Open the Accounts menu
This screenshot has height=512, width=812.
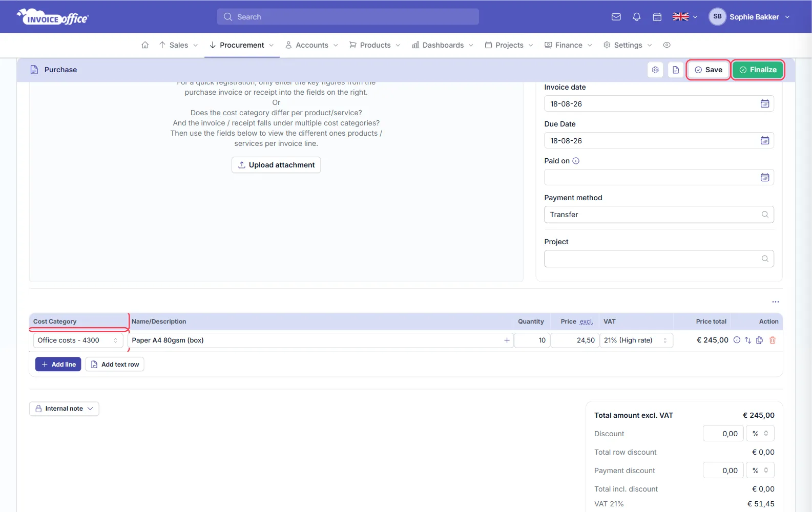[x=311, y=45]
